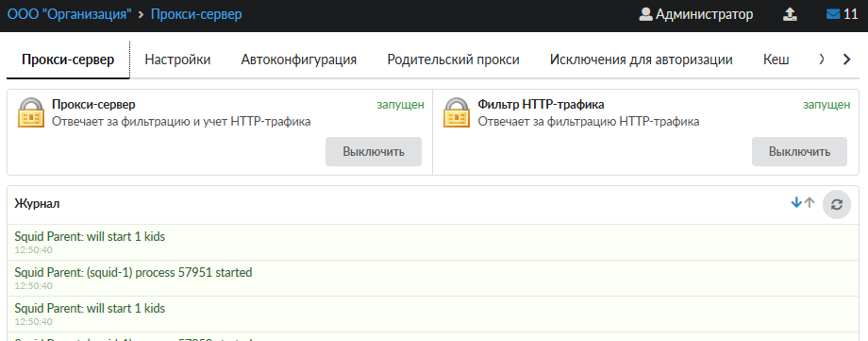
Task: Expand more tabs with right chevron
Action: [x=846, y=60]
